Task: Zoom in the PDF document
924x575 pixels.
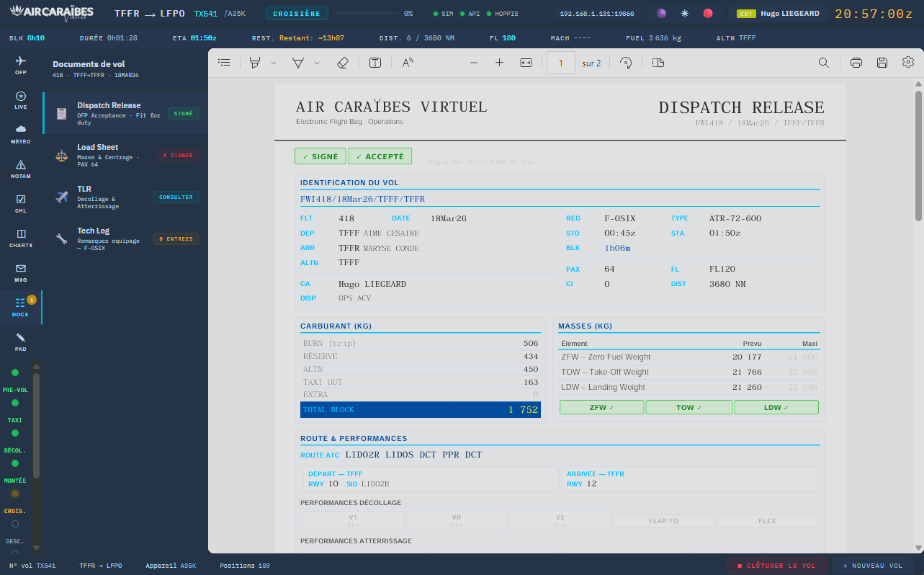Action: (499, 63)
